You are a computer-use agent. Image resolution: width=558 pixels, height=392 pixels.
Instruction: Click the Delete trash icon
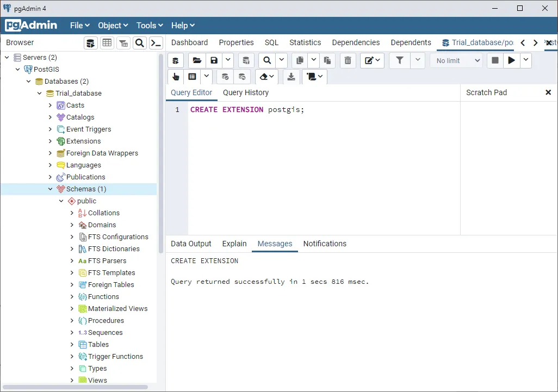pos(348,60)
